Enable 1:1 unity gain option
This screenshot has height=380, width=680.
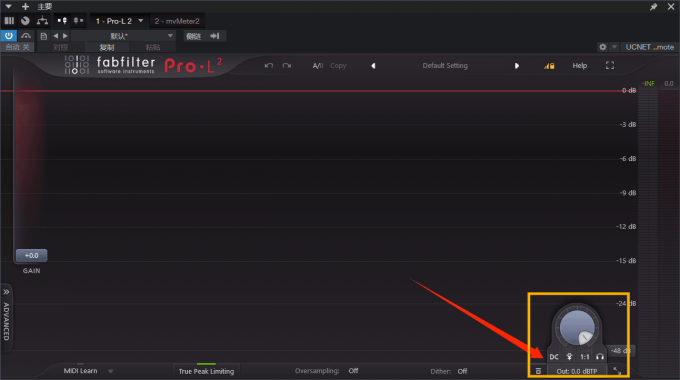click(585, 357)
